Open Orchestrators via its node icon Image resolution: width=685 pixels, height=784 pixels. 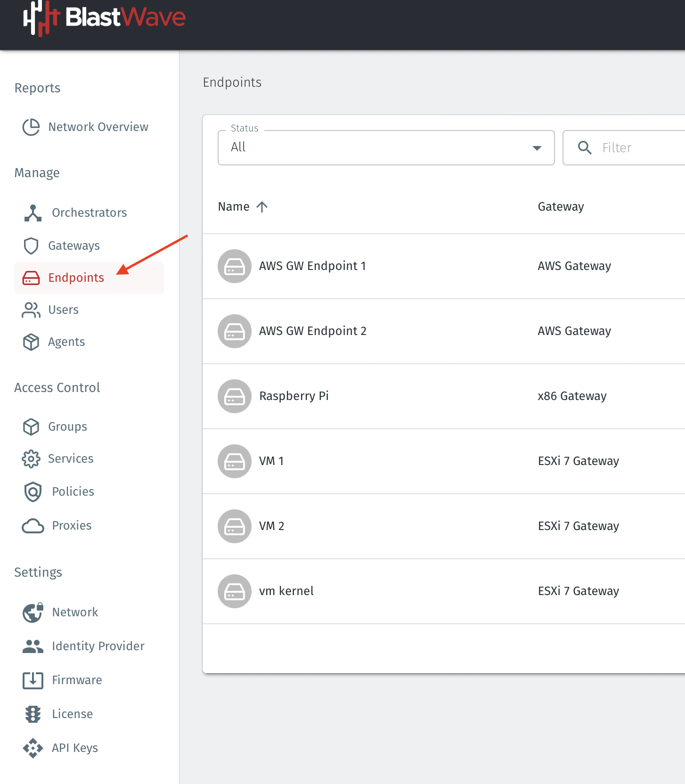33,213
